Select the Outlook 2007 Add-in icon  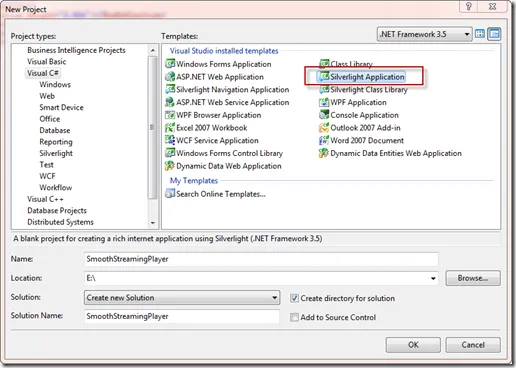(x=324, y=128)
